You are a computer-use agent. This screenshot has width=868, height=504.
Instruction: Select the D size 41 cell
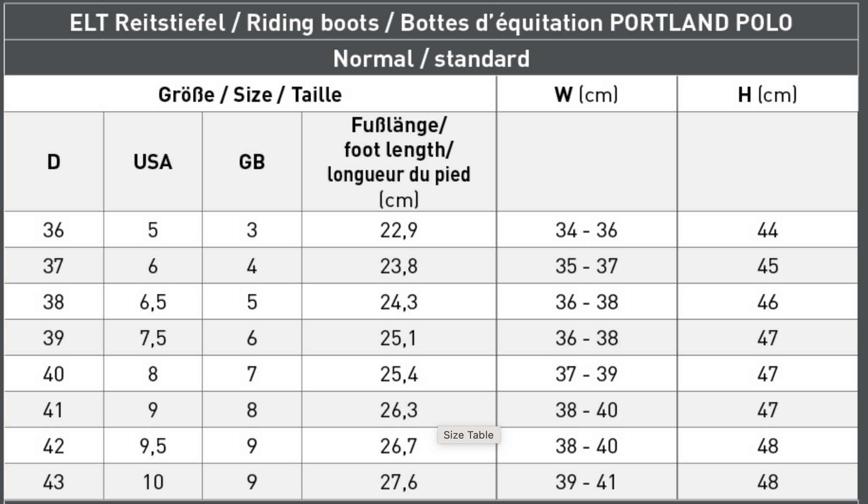54,410
